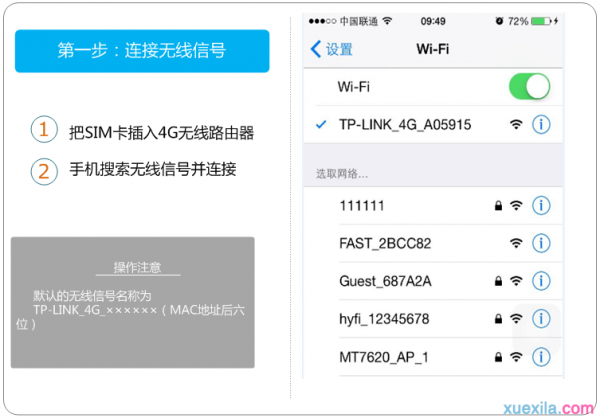Open info for Guest_687A2A network
This screenshot has height=418, width=600.
click(541, 281)
